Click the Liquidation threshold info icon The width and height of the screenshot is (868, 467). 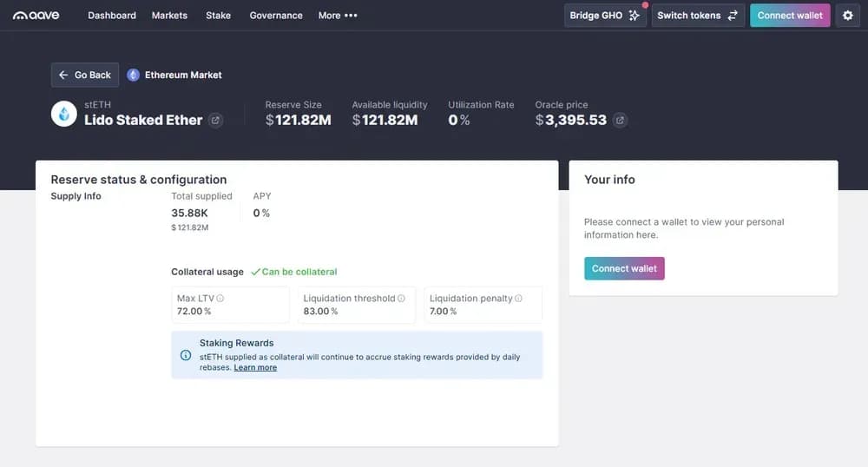pos(401,299)
